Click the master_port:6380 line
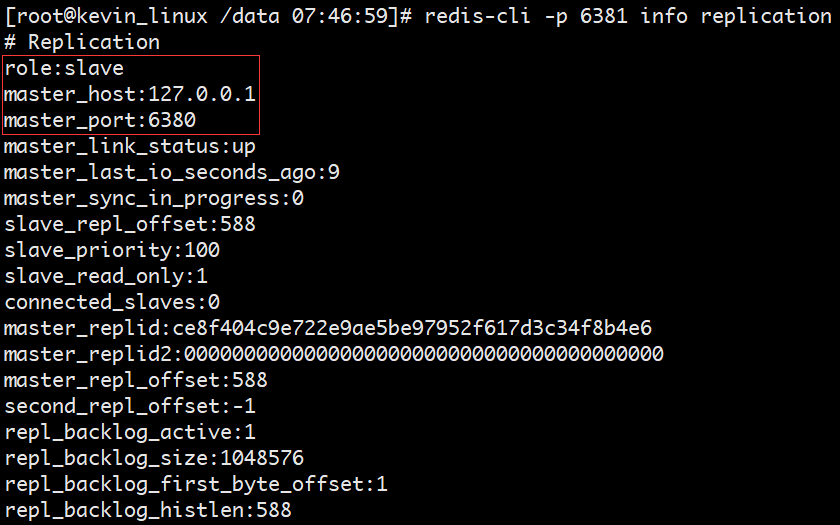 pos(100,120)
